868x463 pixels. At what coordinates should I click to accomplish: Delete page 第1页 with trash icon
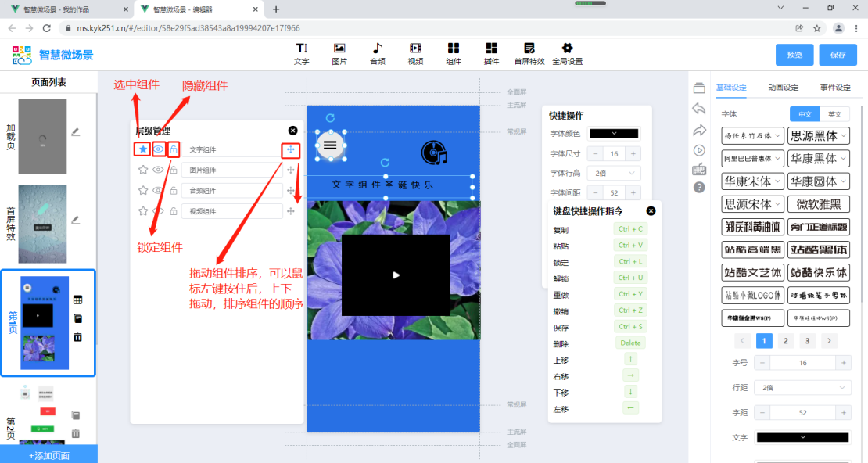77,337
